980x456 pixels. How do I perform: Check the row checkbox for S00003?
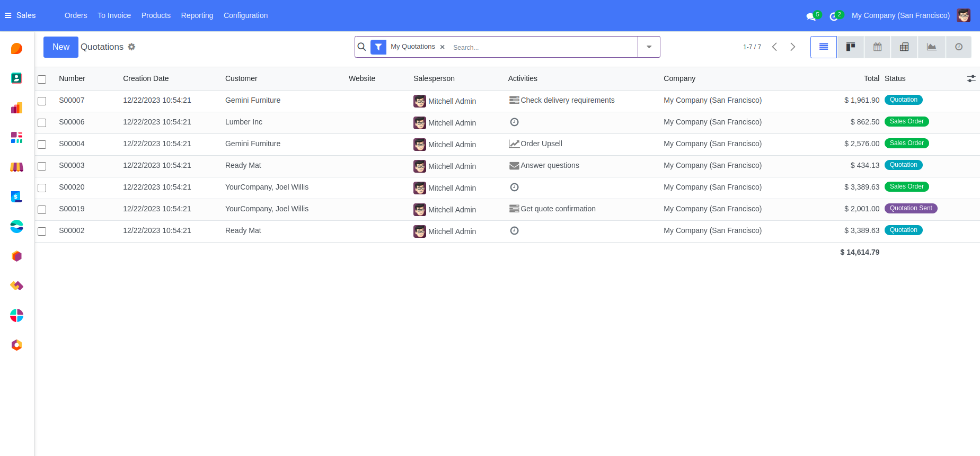tap(42, 166)
